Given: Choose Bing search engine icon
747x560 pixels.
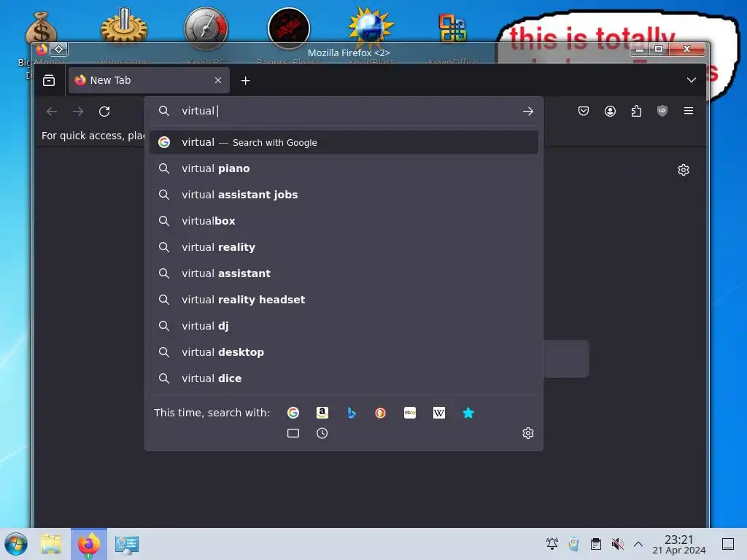Looking at the screenshot, I should click(352, 413).
